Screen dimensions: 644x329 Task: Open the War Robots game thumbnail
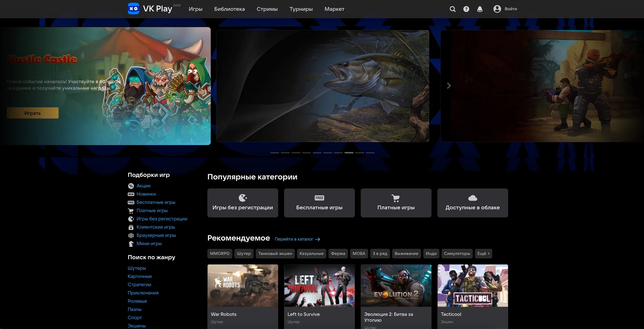[243, 285]
